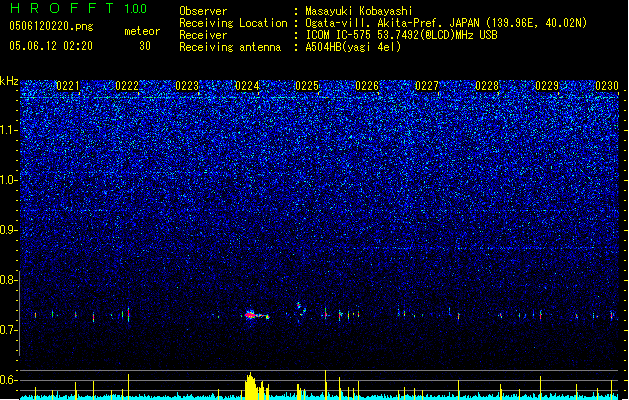The width and height of the screenshot is (629, 400).
Task: Click the 0228 time marker
Action: point(487,86)
